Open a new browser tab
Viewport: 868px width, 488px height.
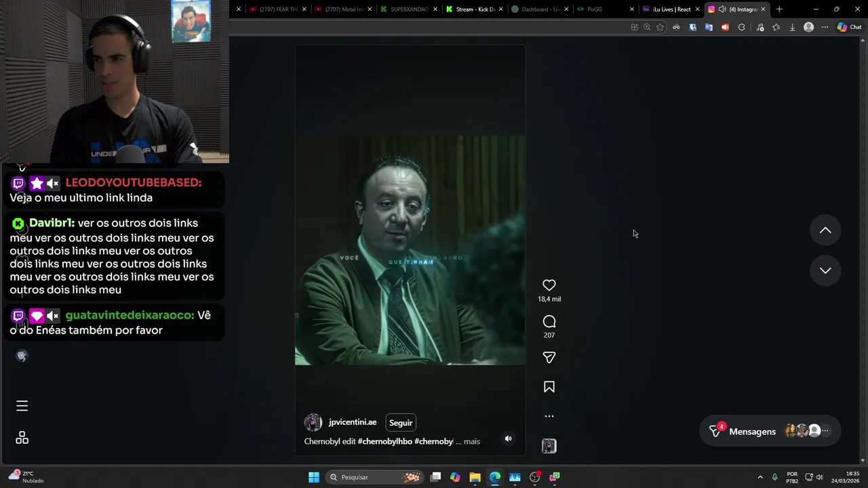tap(779, 9)
